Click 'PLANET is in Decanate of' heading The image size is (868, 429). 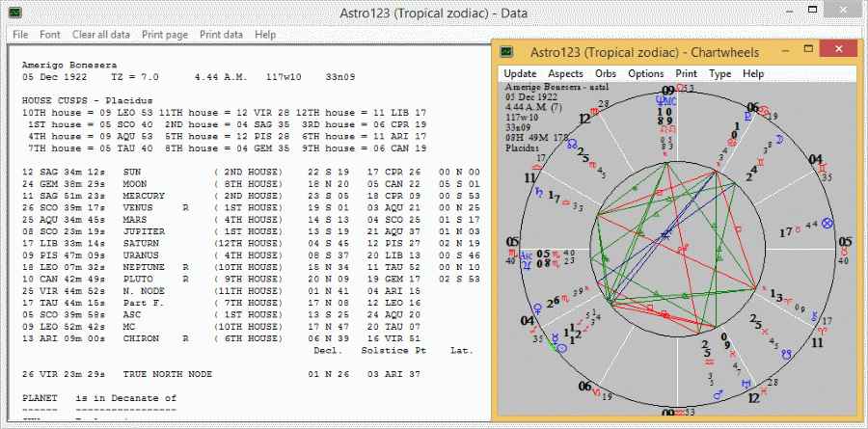coord(99,398)
